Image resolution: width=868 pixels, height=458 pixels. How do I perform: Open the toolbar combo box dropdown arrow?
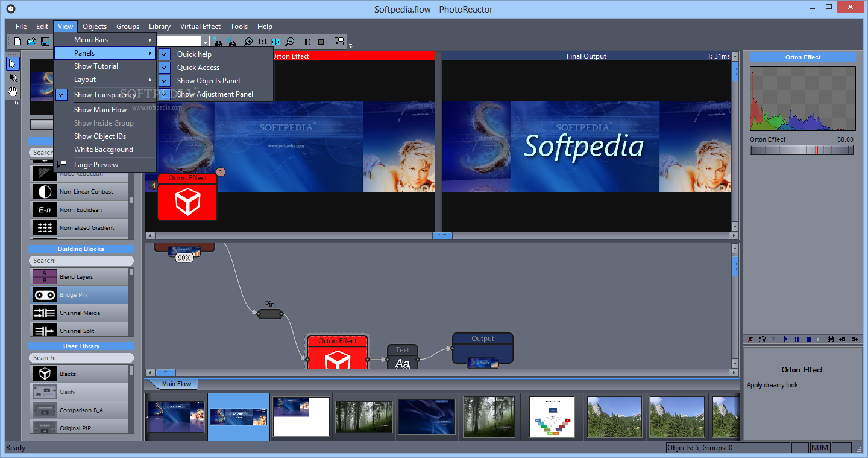click(x=205, y=42)
